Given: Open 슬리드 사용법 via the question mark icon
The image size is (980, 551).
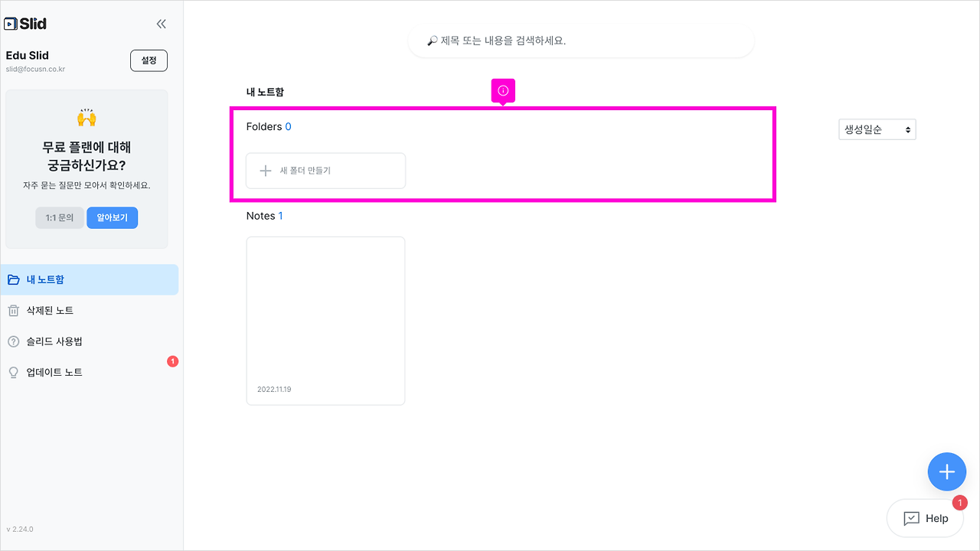Looking at the screenshot, I should pyautogui.click(x=14, y=341).
